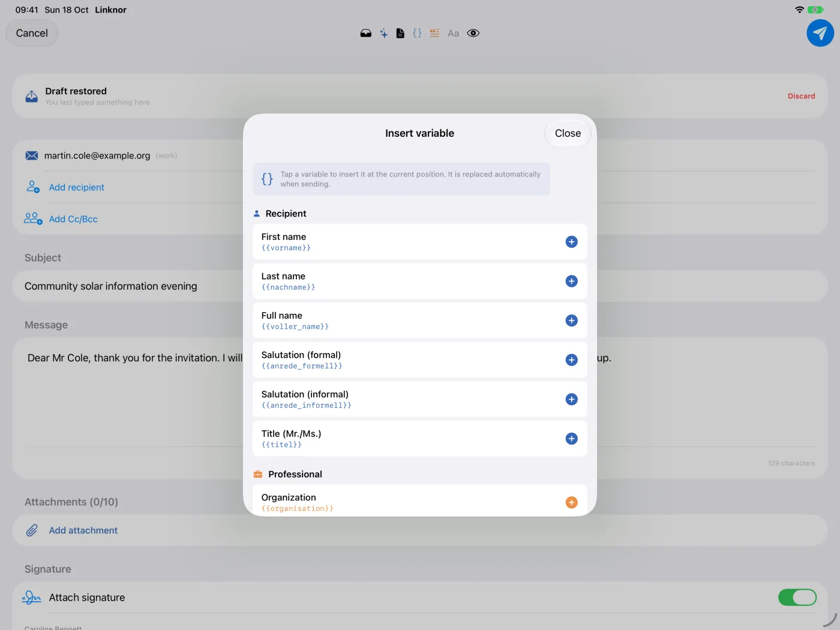This screenshot has height=630, width=840.
Task: Turn off the Attach signature switch
Action: 797,598
